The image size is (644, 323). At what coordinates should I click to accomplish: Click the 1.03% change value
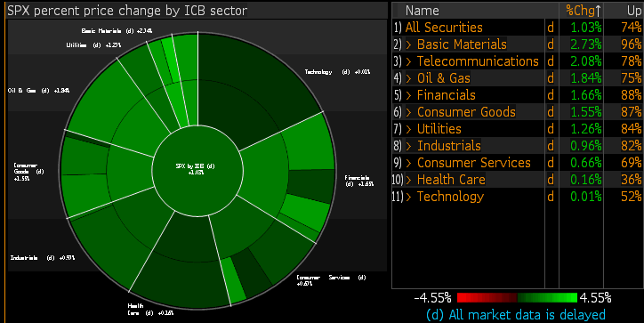pyautogui.click(x=586, y=28)
